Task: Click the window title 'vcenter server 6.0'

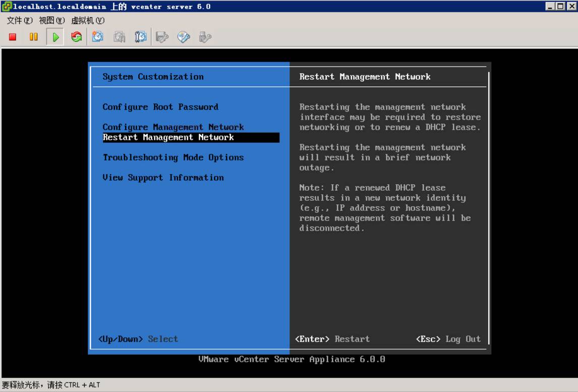Action: (x=170, y=7)
